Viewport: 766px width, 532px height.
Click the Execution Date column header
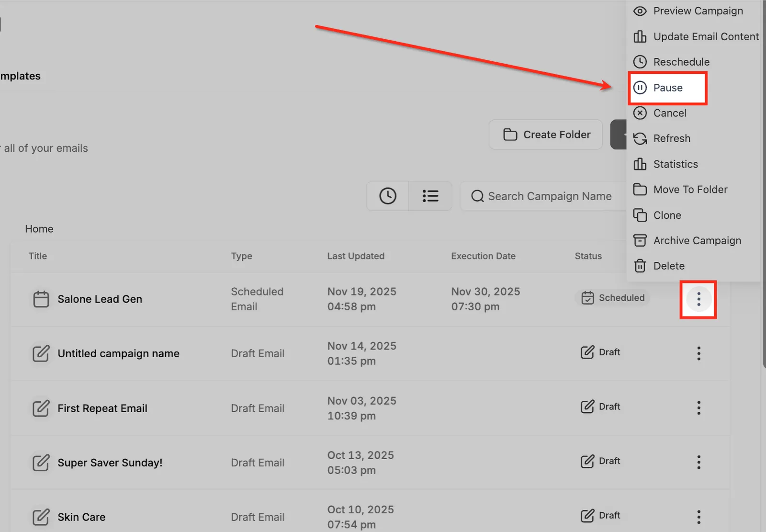pos(483,256)
